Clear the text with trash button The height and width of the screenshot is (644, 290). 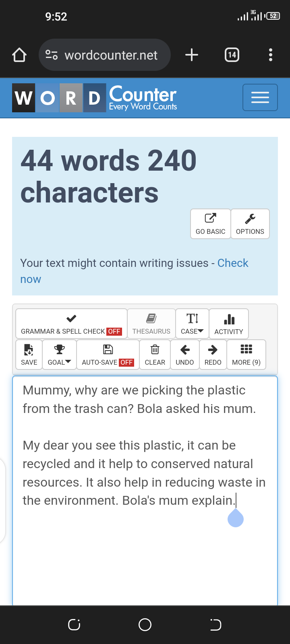click(155, 355)
